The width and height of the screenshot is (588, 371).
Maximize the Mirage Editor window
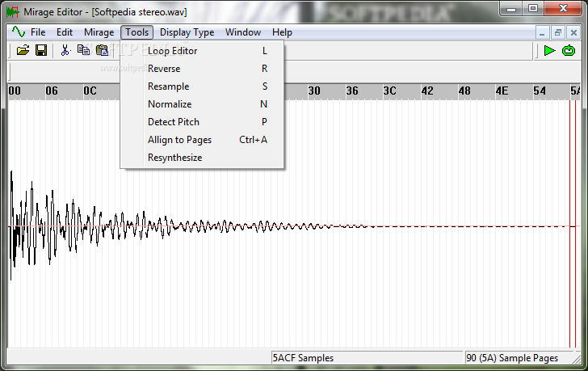[x=533, y=9]
